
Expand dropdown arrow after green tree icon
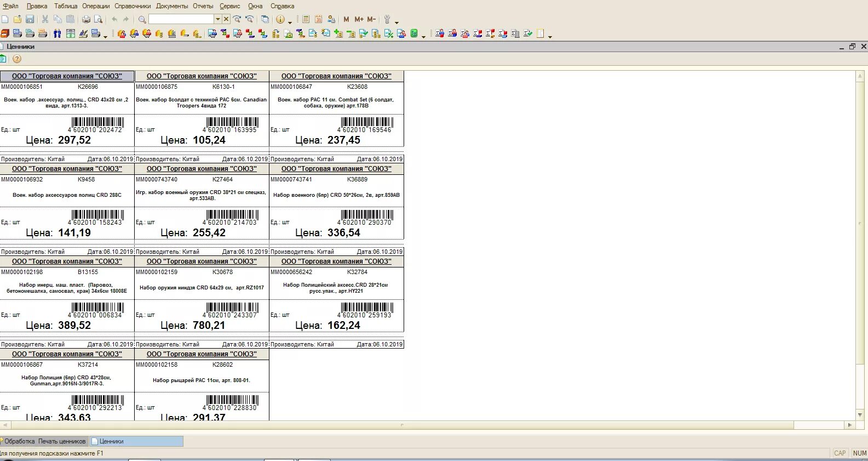tap(423, 36)
